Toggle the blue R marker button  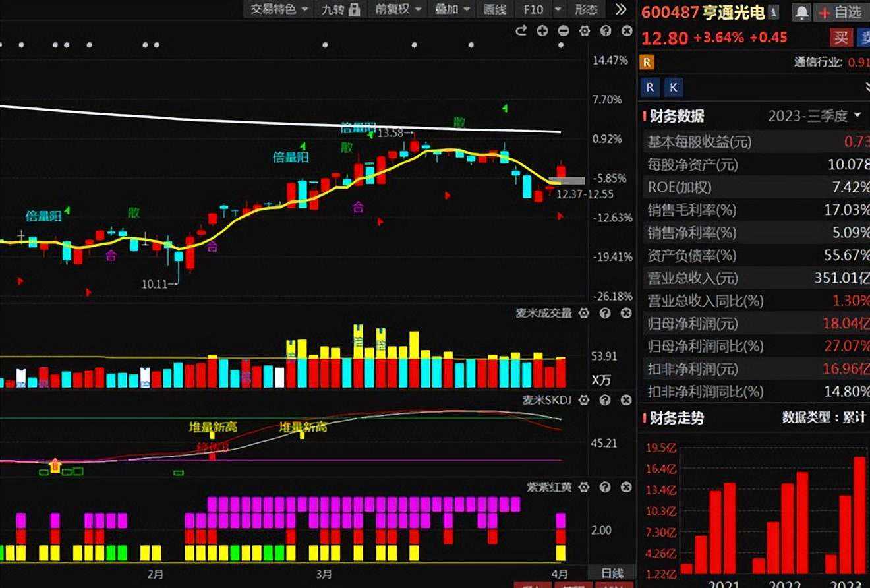(x=651, y=88)
